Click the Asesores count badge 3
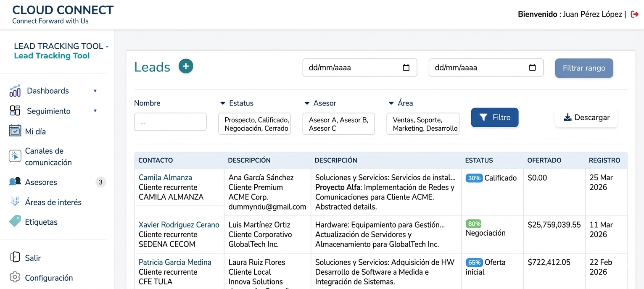Image resolution: width=644 pixels, height=289 pixels. [100, 182]
